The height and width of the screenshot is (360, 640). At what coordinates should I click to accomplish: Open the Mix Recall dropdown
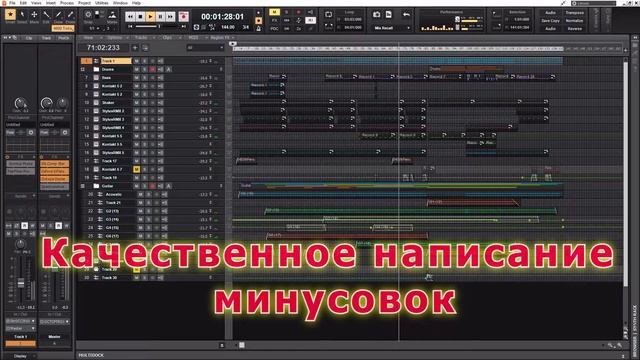click(x=392, y=28)
